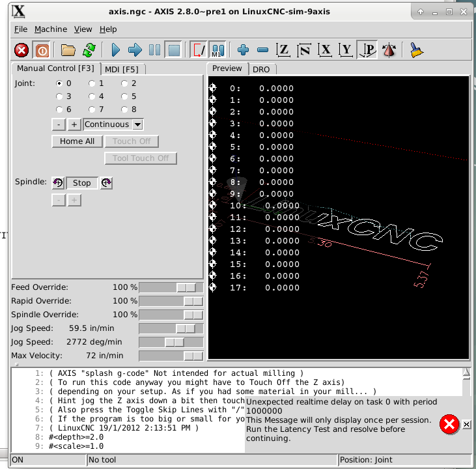Zoom in with plus icon
The width and height of the screenshot is (476, 469).
click(243, 50)
